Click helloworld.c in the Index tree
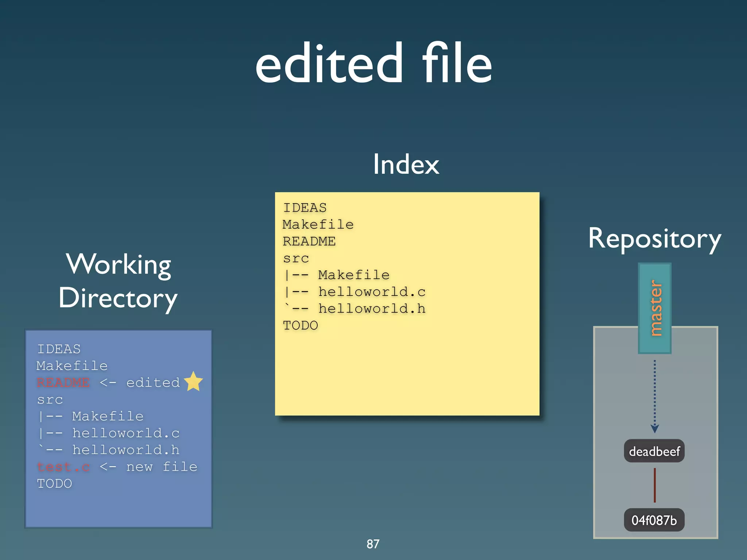The image size is (747, 560). [x=372, y=292]
